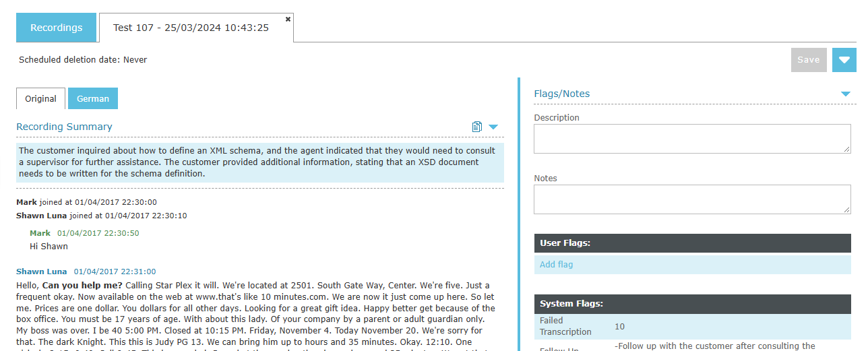This screenshot has width=868, height=351.
Task: Switch to the Original transcript tab
Action: (x=41, y=98)
